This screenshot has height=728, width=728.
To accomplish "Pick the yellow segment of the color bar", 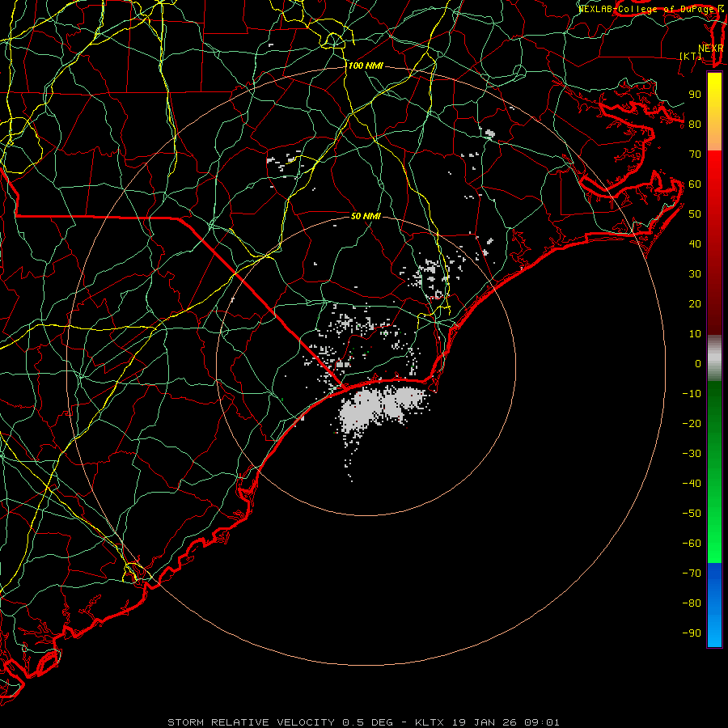I will [x=714, y=112].
